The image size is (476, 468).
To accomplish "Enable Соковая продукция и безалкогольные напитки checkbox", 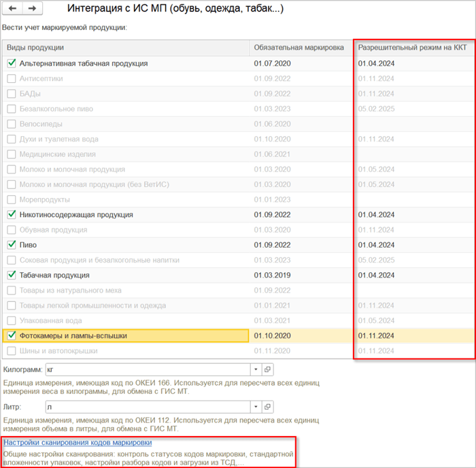I will click(12, 260).
